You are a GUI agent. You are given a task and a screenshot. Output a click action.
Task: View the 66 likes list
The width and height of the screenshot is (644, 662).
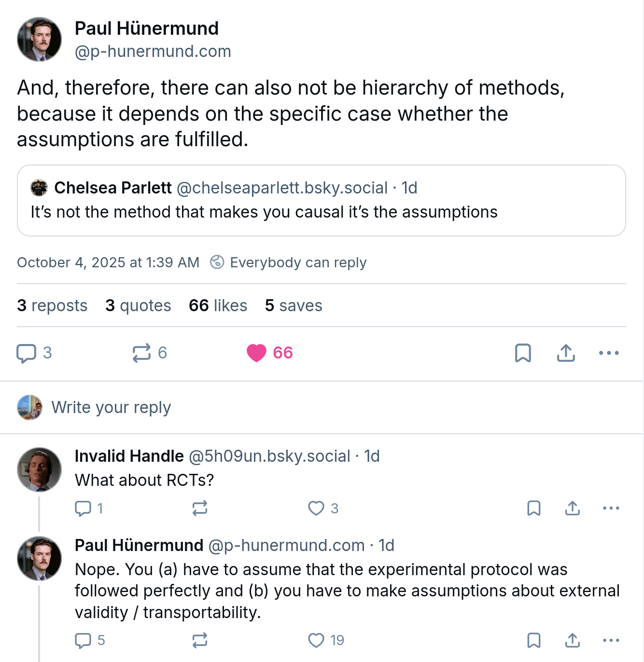pos(218,305)
